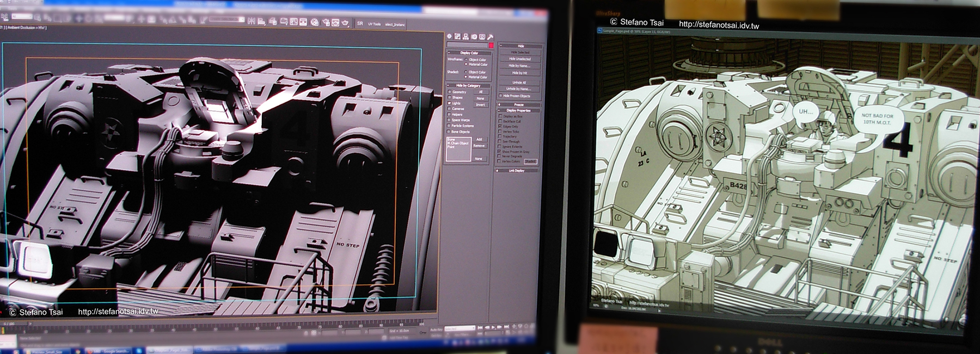The image size is (980, 354).
Task: Click the Add category button
Action: click(x=479, y=140)
